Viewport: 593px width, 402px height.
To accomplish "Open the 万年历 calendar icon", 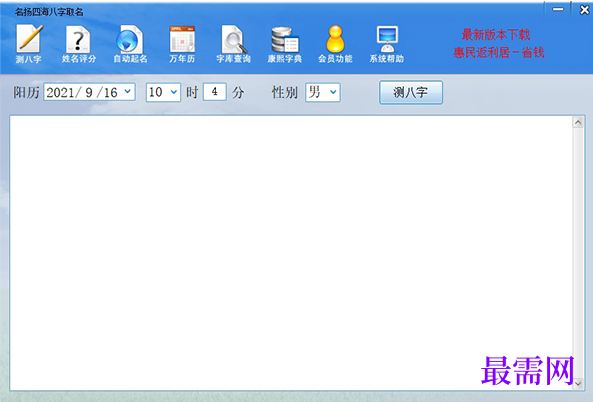I will coord(182,43).
